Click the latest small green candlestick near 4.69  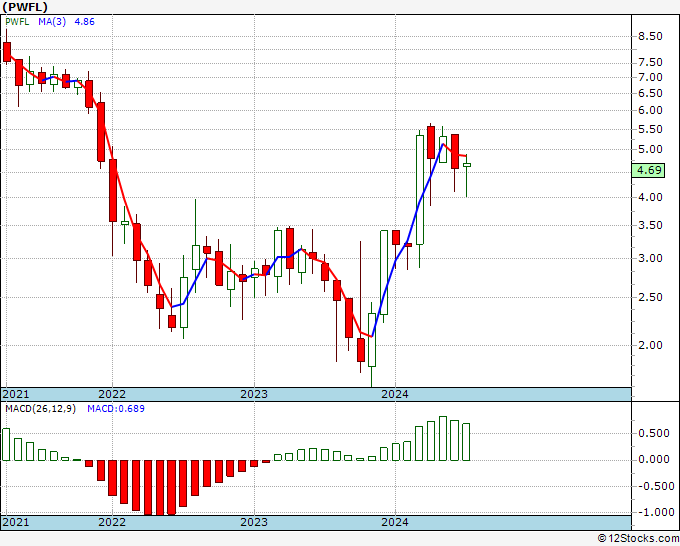coord(467,165)
